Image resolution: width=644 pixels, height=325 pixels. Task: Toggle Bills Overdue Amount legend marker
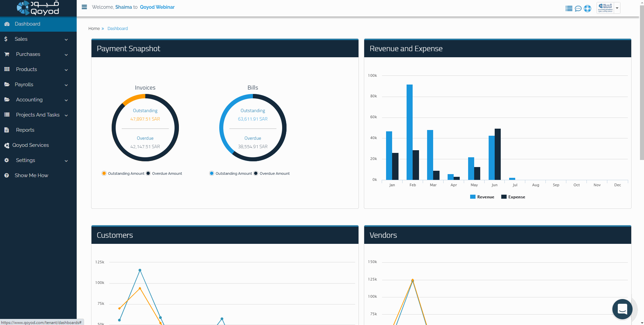click(256, 173)
